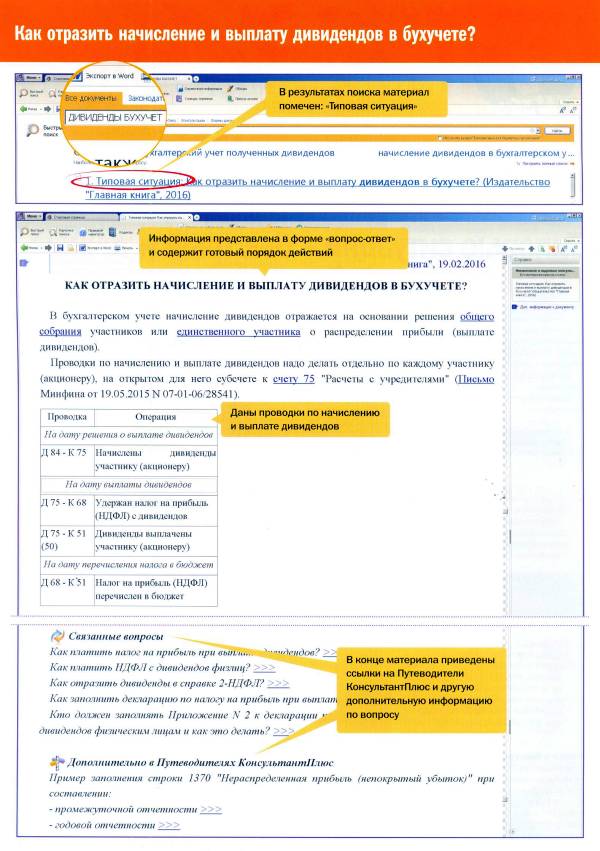Open >>> after 'промежуточной отчетности'

coord(211,809)
